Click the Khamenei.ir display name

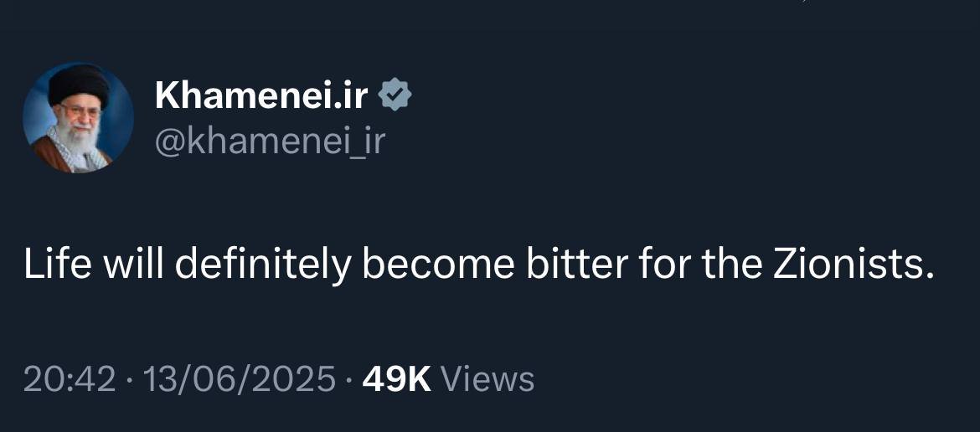(261, 97)
